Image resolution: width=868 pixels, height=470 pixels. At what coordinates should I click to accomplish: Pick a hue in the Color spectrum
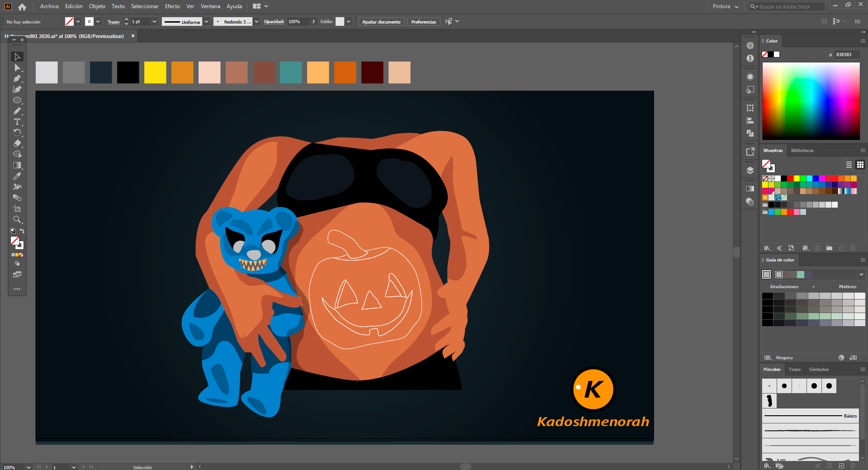pos(811,101)
